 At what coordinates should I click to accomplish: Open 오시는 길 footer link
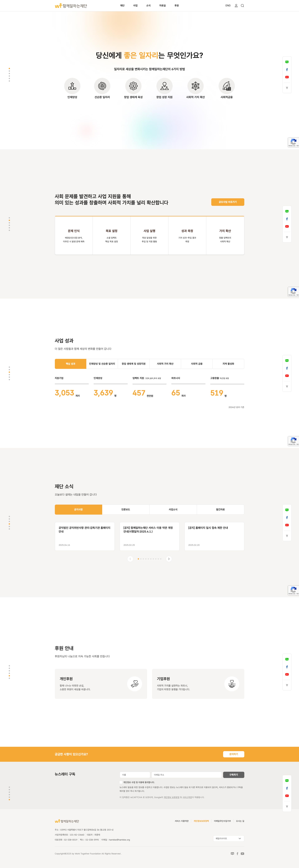(240, 821)
